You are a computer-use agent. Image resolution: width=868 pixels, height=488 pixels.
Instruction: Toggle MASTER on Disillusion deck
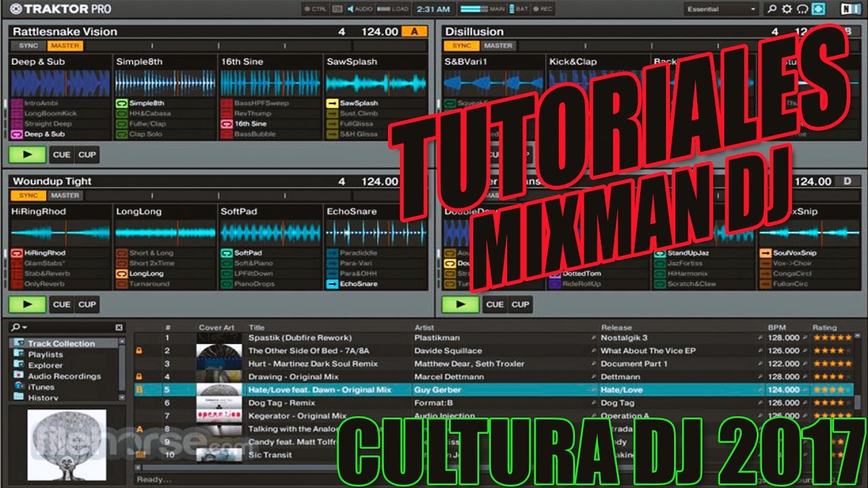pos(498,45)
